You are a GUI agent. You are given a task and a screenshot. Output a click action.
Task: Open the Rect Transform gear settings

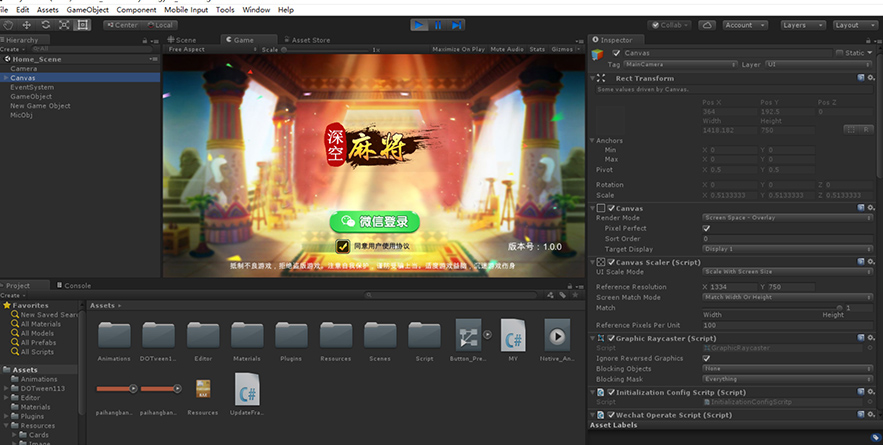click(x=872, y=78)
